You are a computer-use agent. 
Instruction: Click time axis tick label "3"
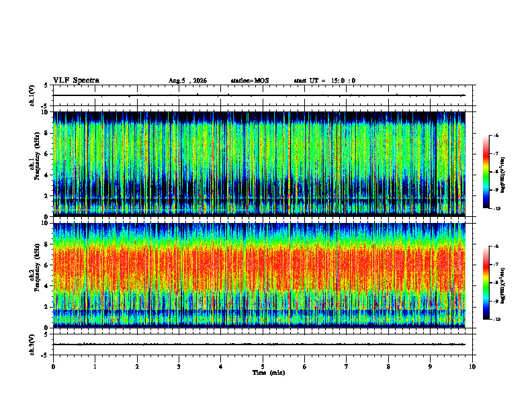click(x=179, y=367)
